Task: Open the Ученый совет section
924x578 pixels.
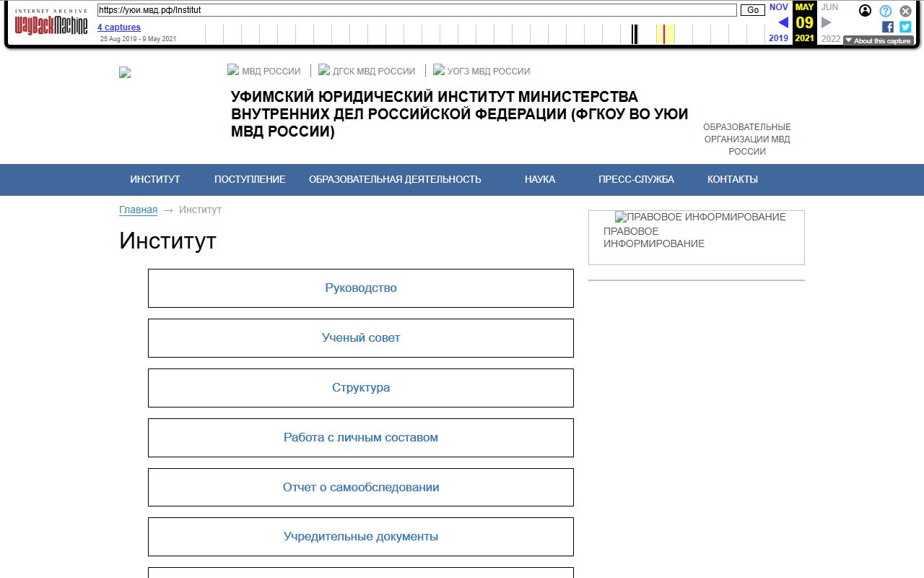Action: tap(361, 338)
